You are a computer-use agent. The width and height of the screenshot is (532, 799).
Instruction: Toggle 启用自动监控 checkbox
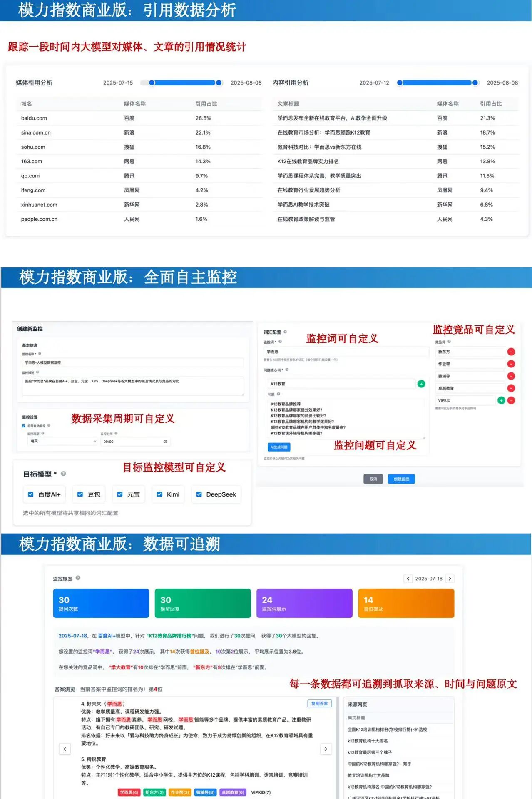pos(24,426)
